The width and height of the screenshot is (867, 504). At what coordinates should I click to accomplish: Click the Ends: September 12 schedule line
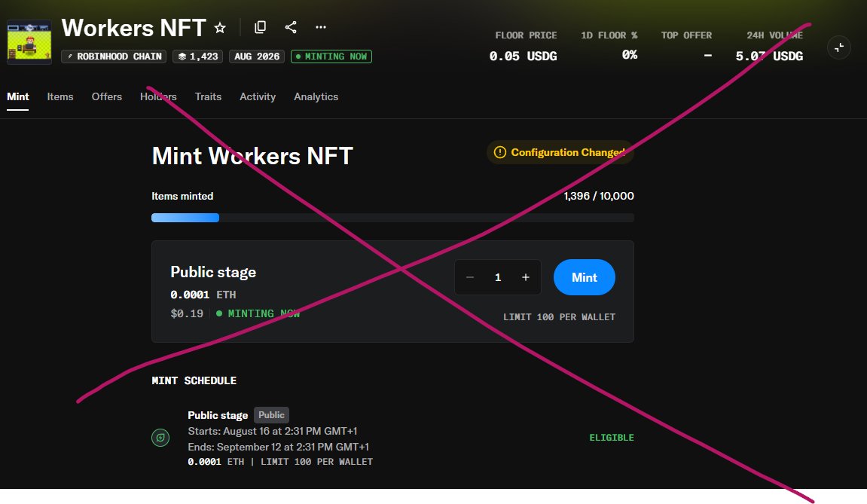[278, 447]
